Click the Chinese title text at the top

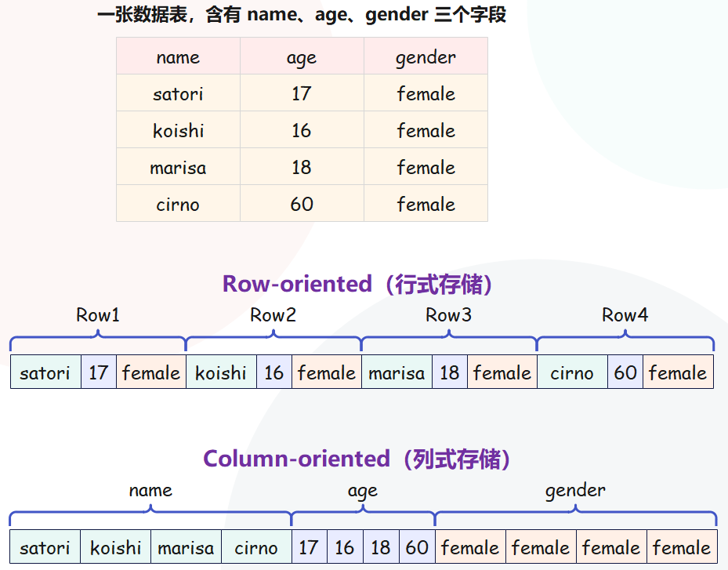pyautogui.click(x=302, y=15)
